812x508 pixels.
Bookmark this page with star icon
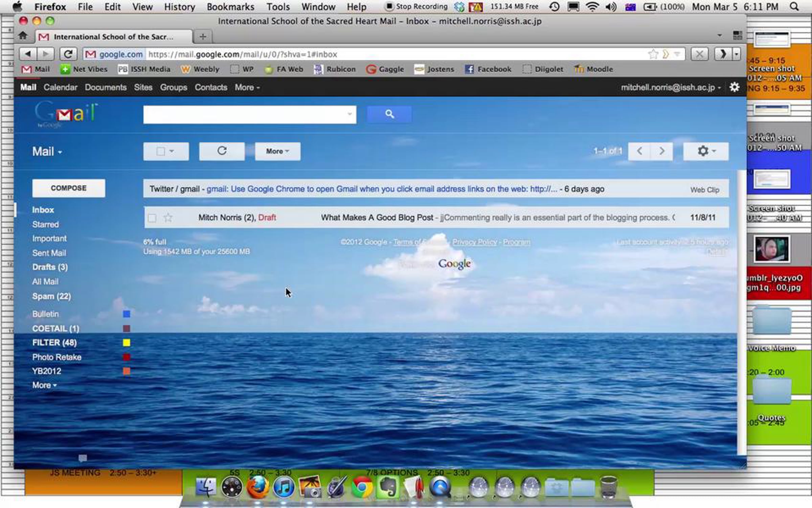click(x=653, y=54)
